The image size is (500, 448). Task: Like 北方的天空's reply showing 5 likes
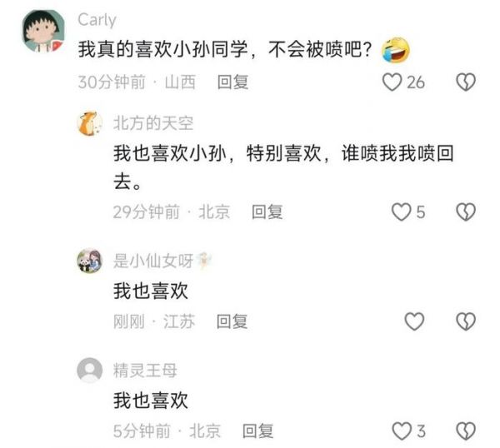point(401,212)
